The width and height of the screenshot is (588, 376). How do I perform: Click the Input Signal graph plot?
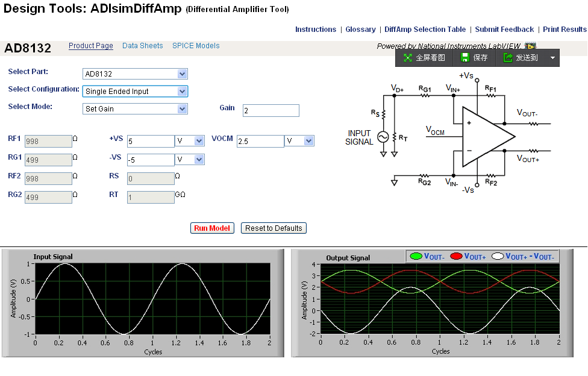[x=152, y=299]
